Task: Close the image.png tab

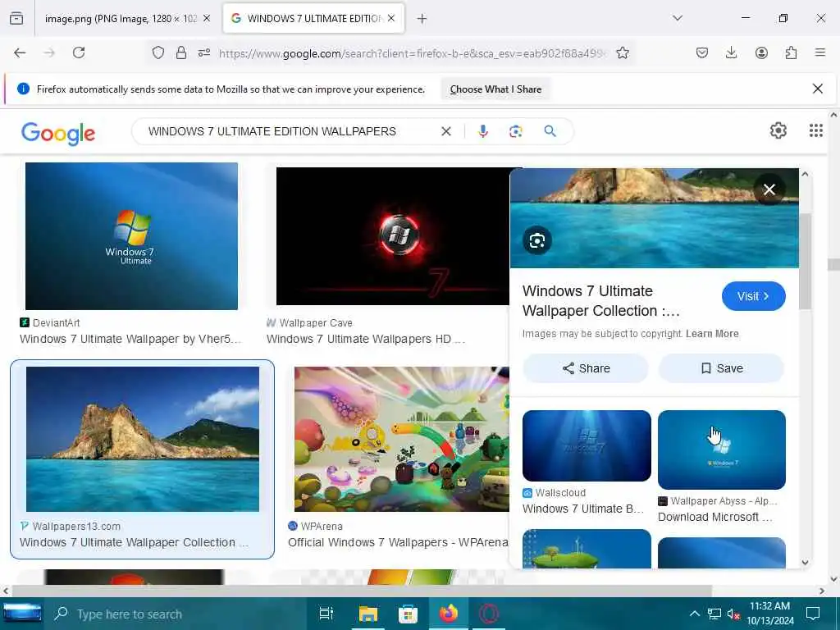Action: click(207, 18)
